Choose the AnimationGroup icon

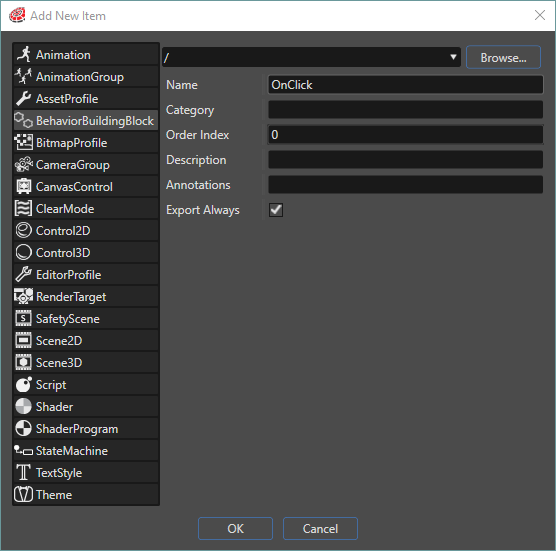tap(23, 77)
